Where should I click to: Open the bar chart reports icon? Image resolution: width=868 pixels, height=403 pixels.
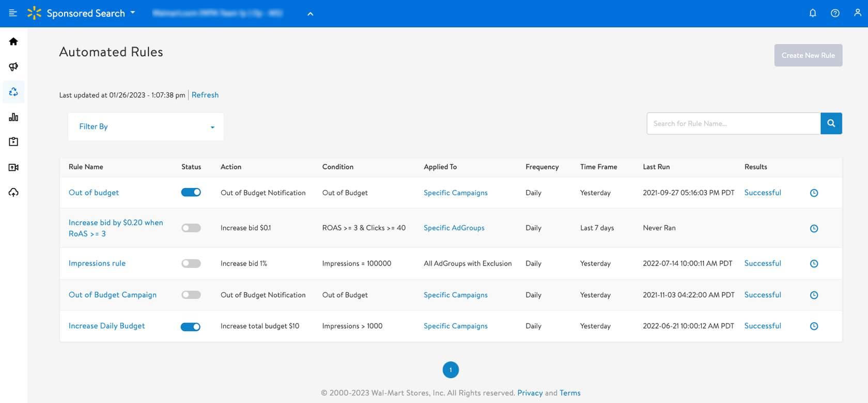point(13,117)
